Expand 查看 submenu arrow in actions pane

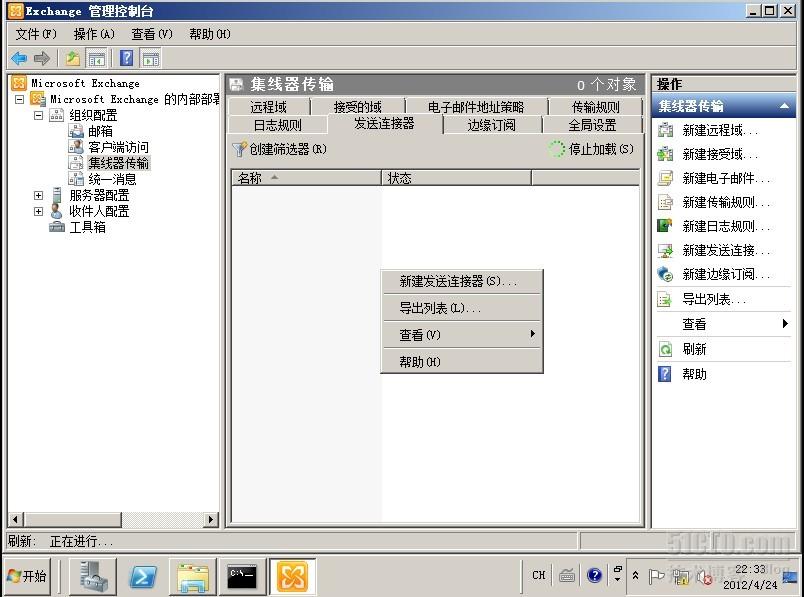click(785, 324)
